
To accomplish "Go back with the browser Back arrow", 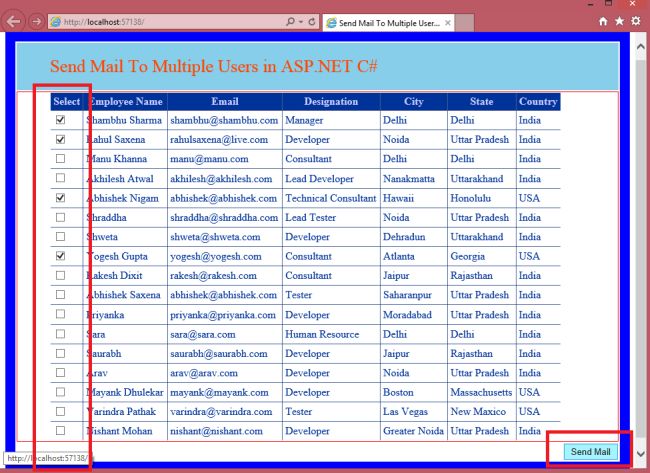I will (x=14, y=22).
